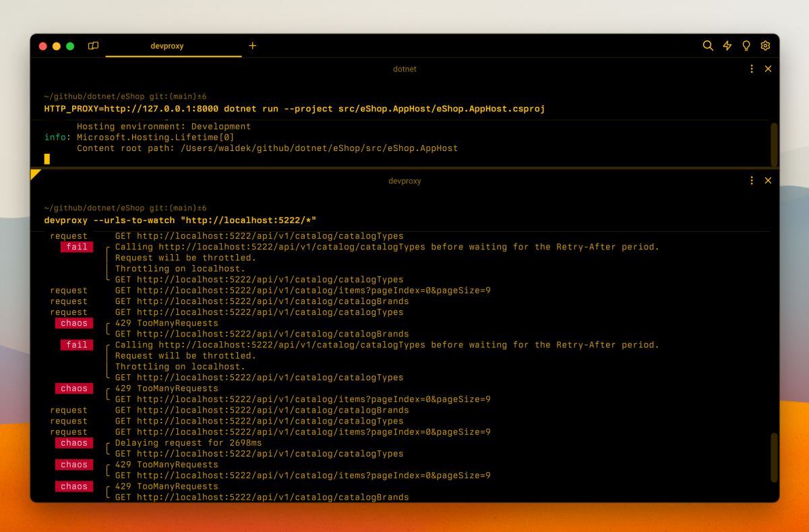Viewport: 809px width, 532px height.
Task: Click the devproxy pane title
Action: pos(404,181)
